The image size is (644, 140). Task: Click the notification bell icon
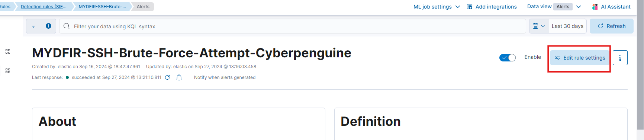pos(179,77)
